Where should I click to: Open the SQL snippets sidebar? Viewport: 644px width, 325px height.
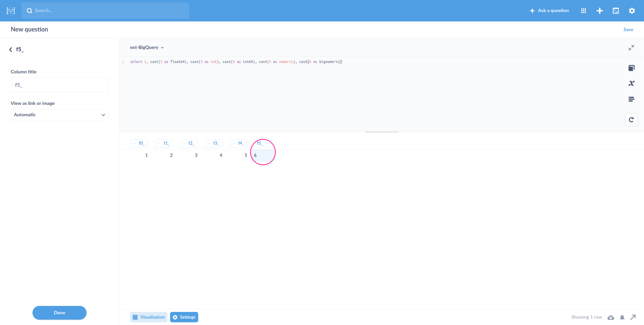coord(632,99)
